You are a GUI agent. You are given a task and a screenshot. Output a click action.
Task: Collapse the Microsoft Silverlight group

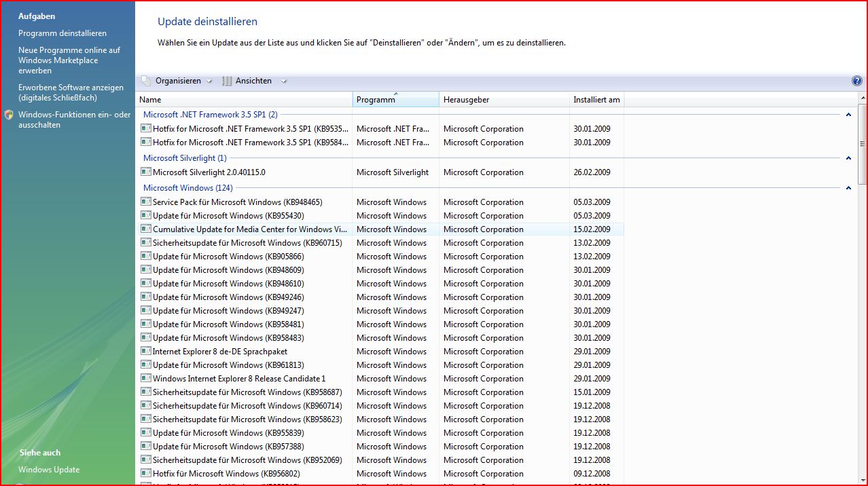tap(848, 158)
